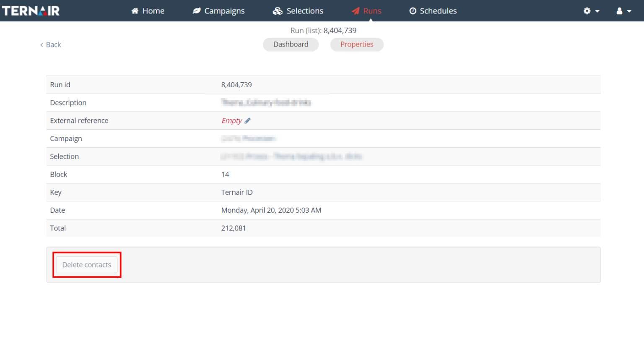Expand the user profile dropdown caret

[629, 11]
